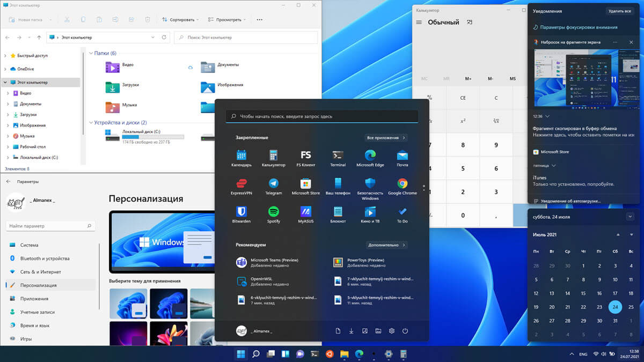Launch ExpressVPN from pinned apps
This screenshot has height=362, width=644.
click(x=241, y=186)
